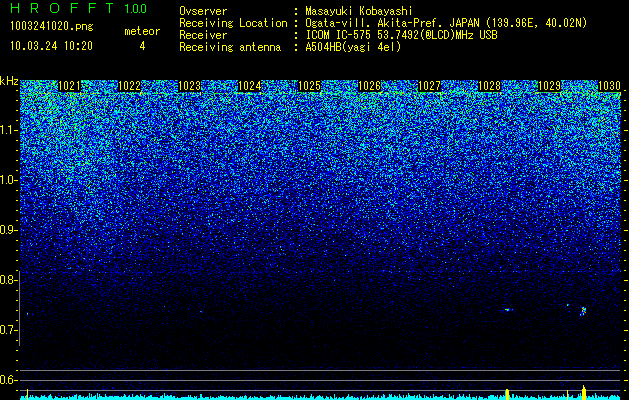Click the 1.1 kHz axis label
Viewport: 629px width, 400px height.
tap(8, 130)
